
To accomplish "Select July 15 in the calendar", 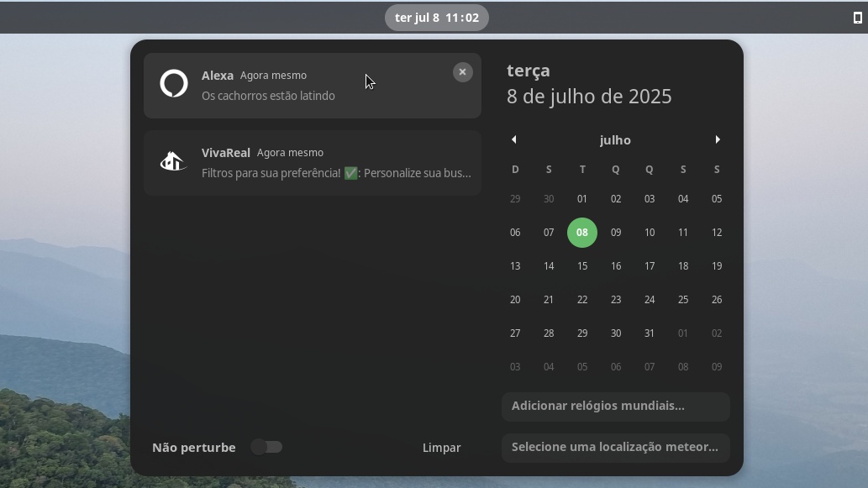I will [x=581, y=266].
